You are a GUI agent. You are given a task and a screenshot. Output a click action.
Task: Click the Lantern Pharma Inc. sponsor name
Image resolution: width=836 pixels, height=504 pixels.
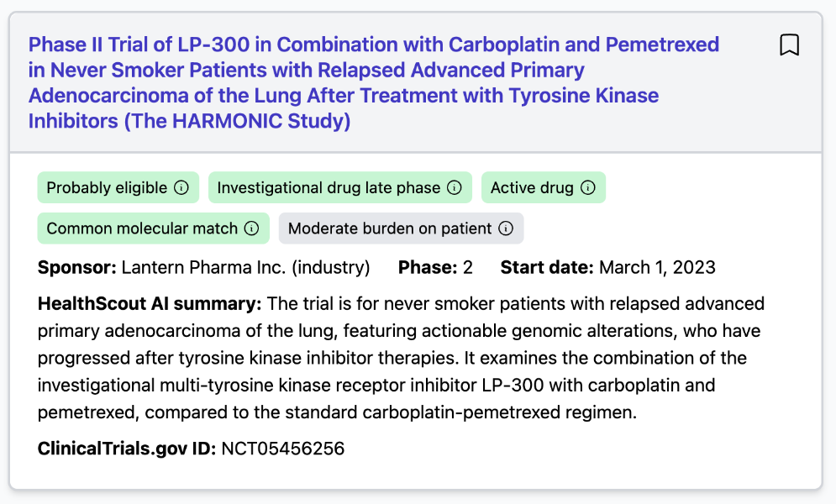click(245, 268)
